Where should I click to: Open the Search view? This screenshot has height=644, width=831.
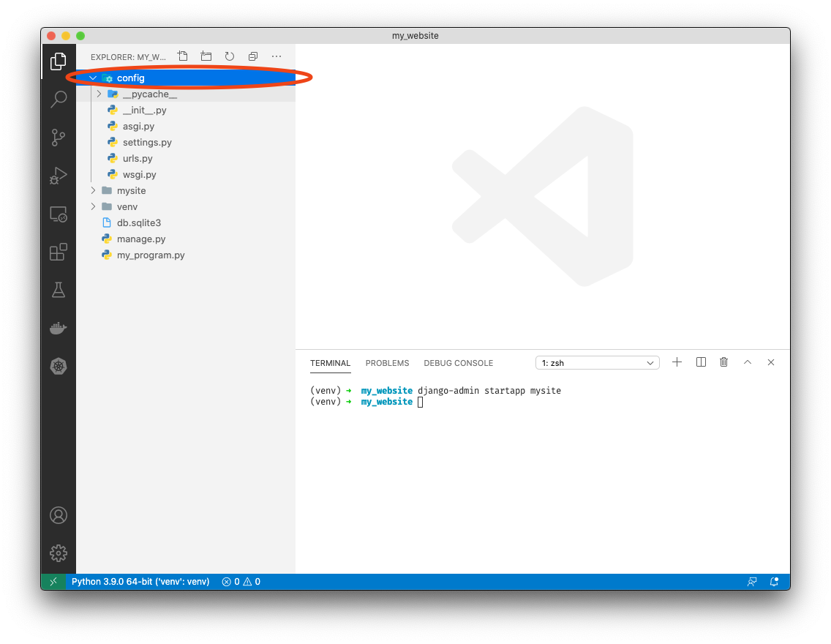tap(59, 100)
